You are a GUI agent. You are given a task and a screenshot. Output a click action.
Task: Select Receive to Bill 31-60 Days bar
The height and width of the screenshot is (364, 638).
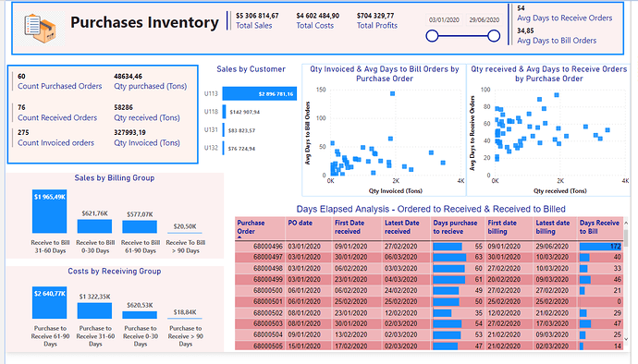tap(50, 211)
